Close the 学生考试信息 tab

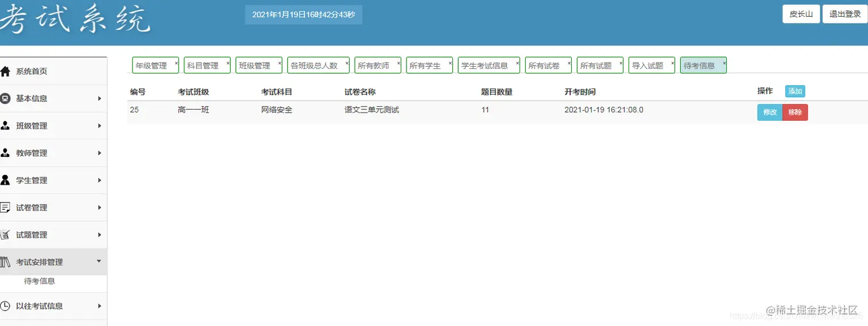tap(517, 63)
